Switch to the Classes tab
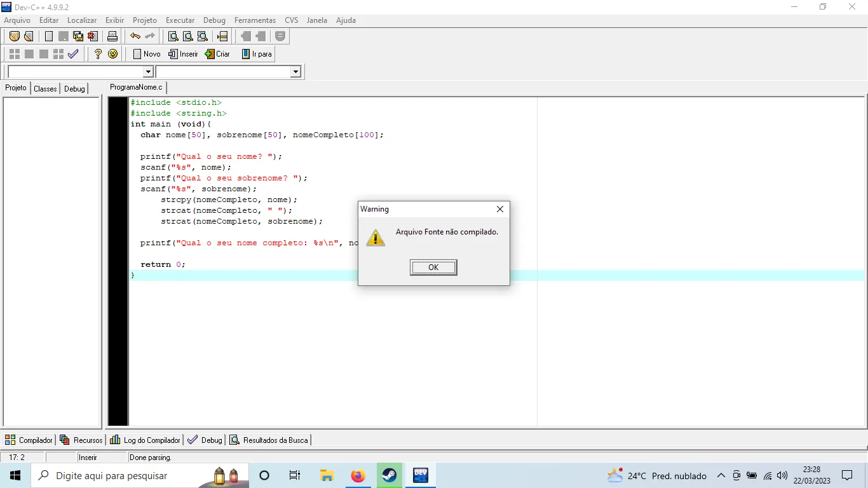The height and width of the screenshot is (488, 868). coord(45,89)
